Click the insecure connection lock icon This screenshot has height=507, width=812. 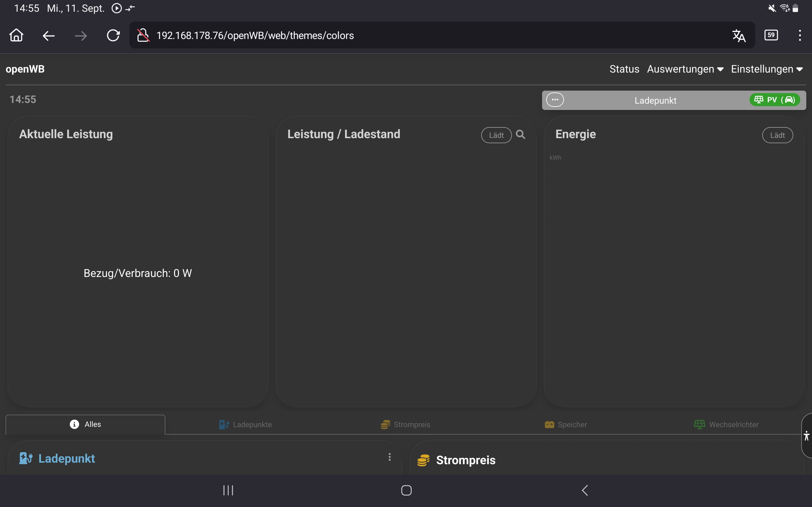[x=143, y=35]
